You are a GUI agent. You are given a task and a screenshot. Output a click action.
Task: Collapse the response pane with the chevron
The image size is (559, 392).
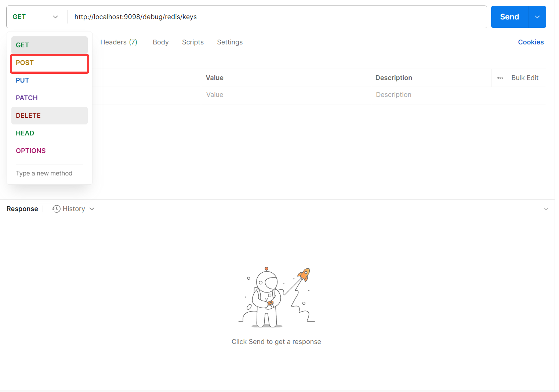546,209
